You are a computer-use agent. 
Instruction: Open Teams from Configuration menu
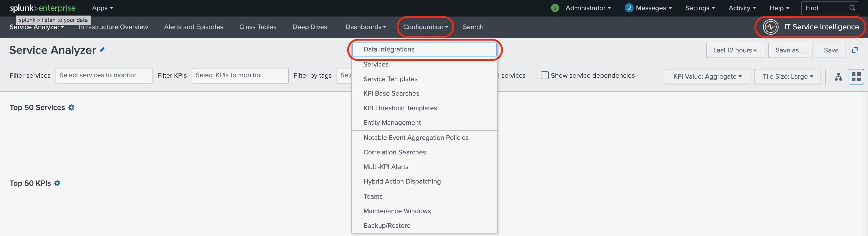424,196
